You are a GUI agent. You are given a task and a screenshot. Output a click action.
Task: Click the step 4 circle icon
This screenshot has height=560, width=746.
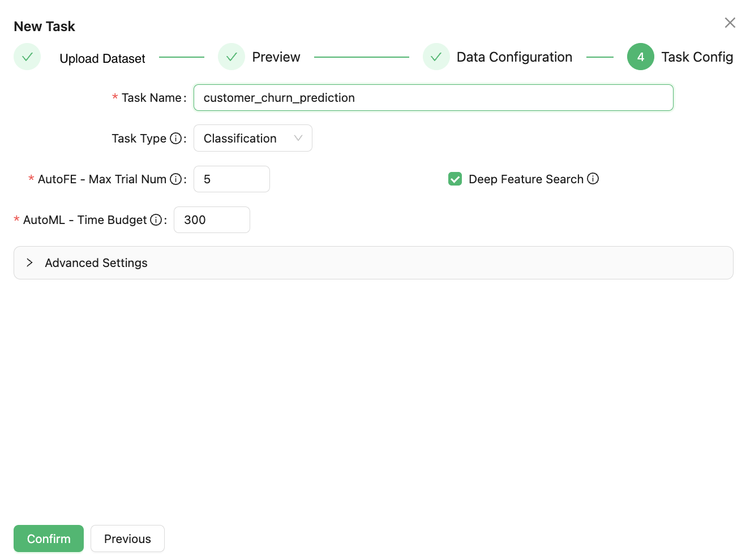pyautogui.click(x=640, y=57)
